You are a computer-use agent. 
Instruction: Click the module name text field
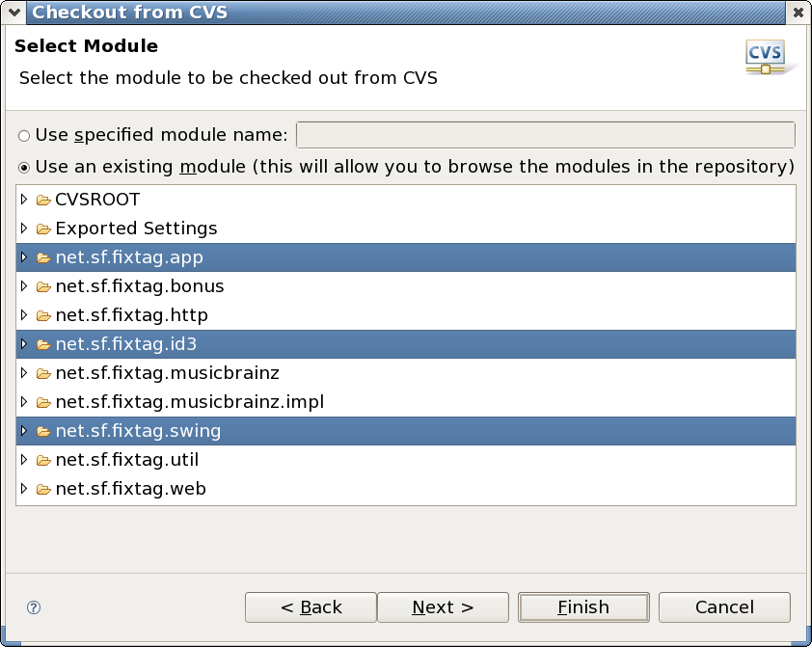(x=545, y=135)
